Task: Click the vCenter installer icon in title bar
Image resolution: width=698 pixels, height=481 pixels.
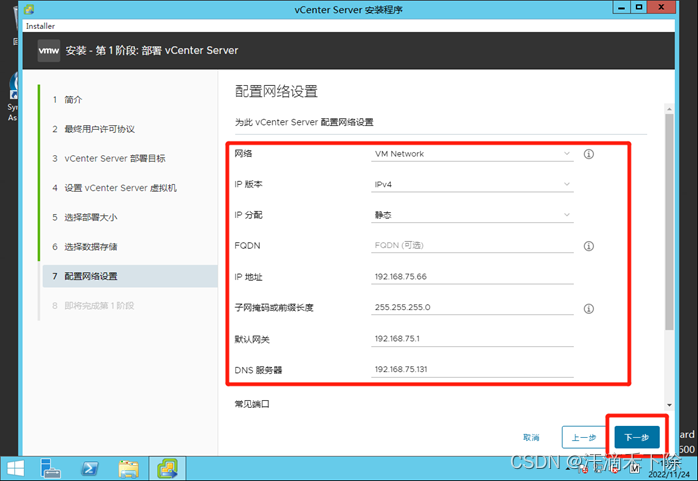Action: point(29,9)
